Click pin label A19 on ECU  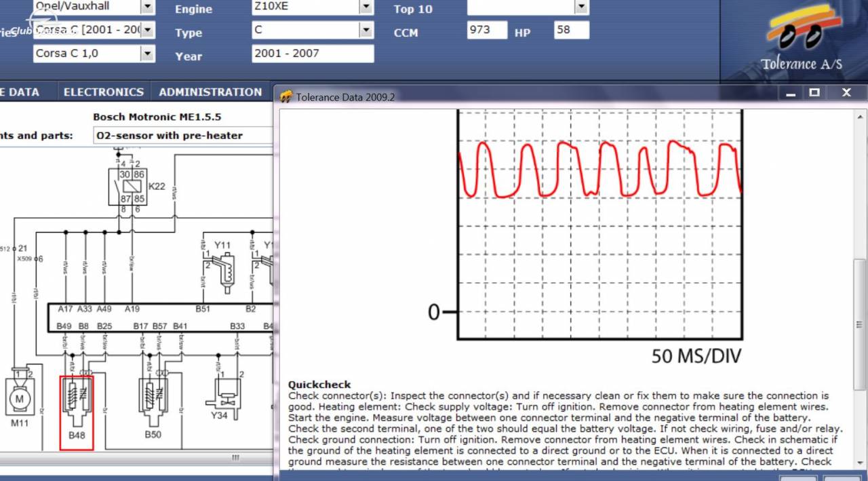point(132,309)
